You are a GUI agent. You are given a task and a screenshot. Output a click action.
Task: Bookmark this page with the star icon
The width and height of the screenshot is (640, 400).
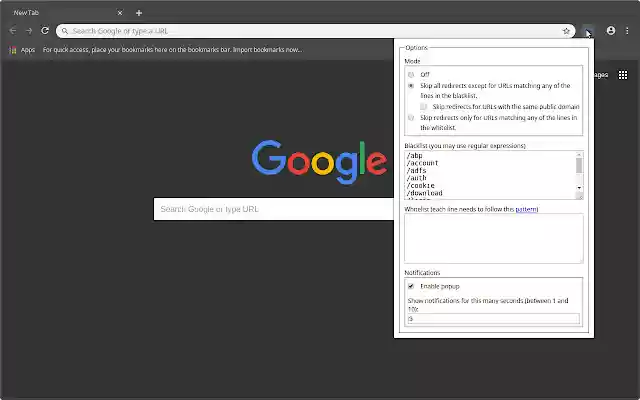point(566,31)
